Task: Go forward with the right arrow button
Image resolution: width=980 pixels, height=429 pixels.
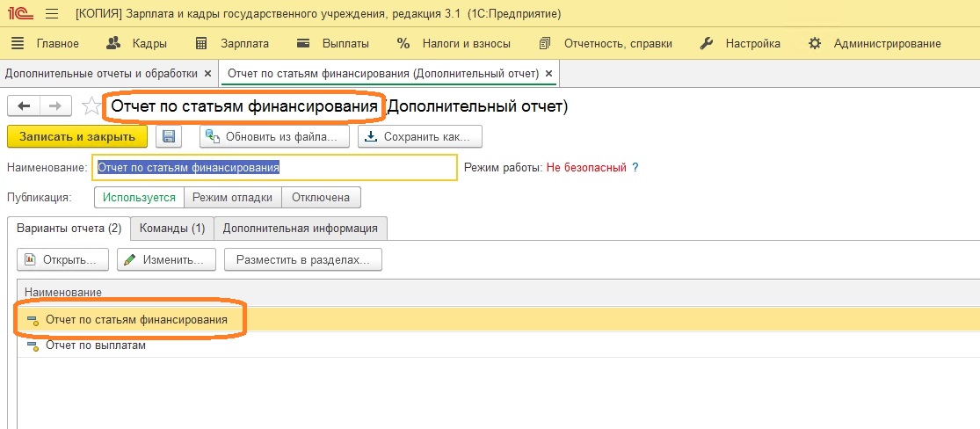Action: [55, 106]
